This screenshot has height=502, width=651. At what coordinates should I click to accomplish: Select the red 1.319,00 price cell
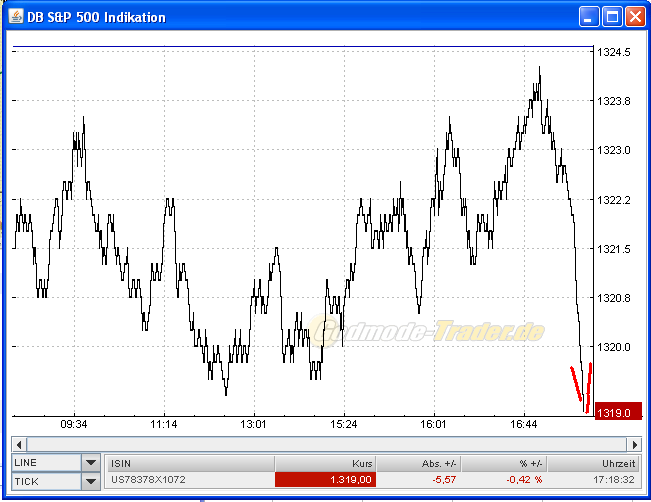tap(326, 480)
